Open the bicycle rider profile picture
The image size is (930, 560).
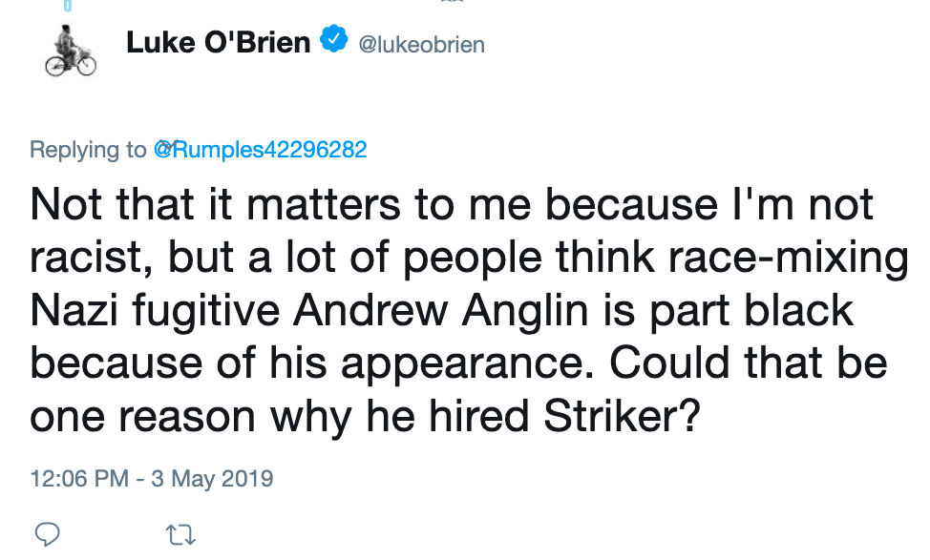(x=71, y=50)
